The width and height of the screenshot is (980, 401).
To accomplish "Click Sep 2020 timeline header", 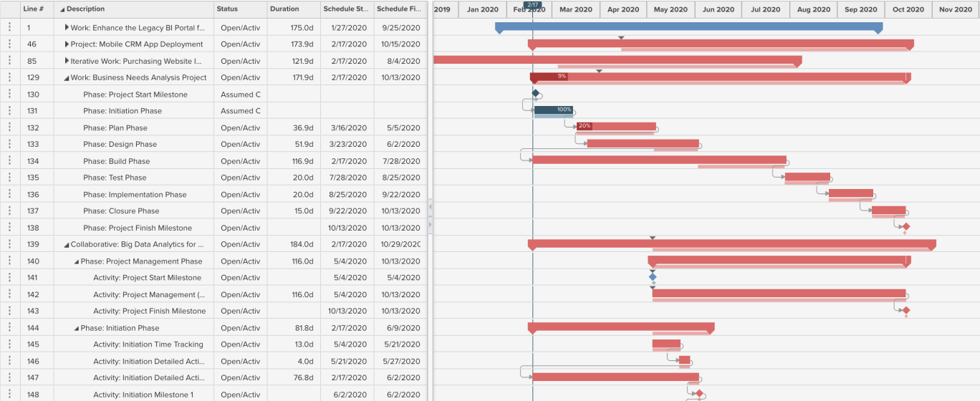I will point(860,9).
